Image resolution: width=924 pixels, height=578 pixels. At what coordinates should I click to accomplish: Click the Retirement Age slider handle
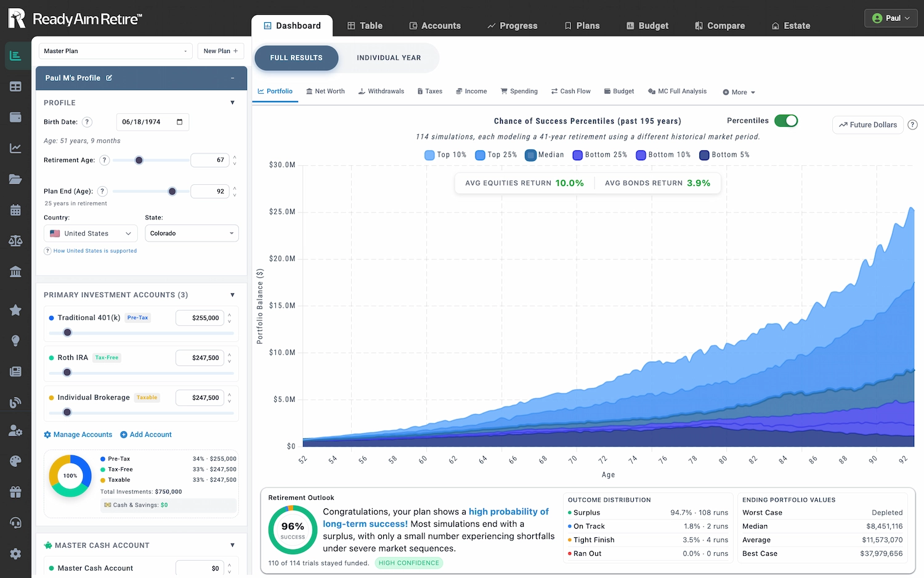[139, 160]
